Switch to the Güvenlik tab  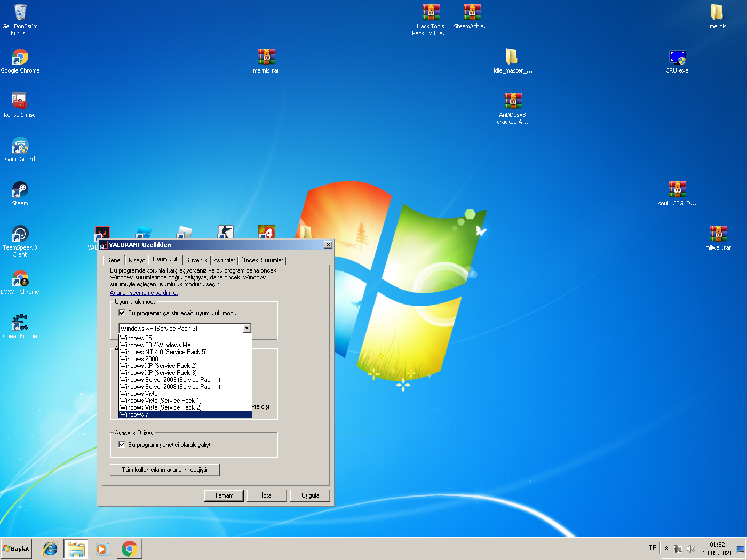pos(196,260)
